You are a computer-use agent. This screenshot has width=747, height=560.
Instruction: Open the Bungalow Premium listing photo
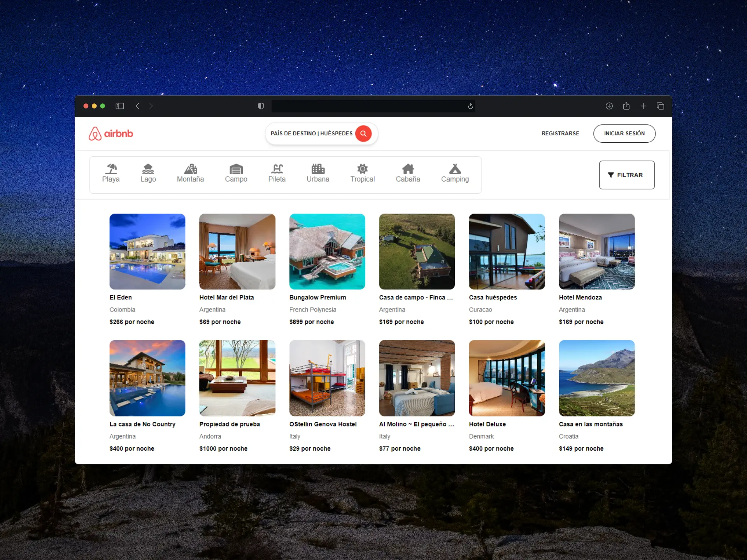click(327, 252)
